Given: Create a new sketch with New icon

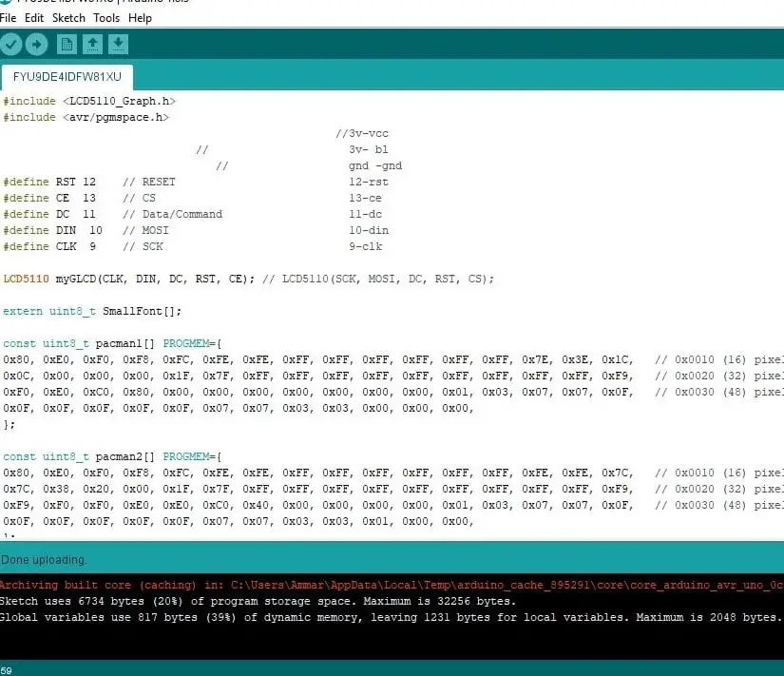Looking at the screenshot, I should point(67,45).
